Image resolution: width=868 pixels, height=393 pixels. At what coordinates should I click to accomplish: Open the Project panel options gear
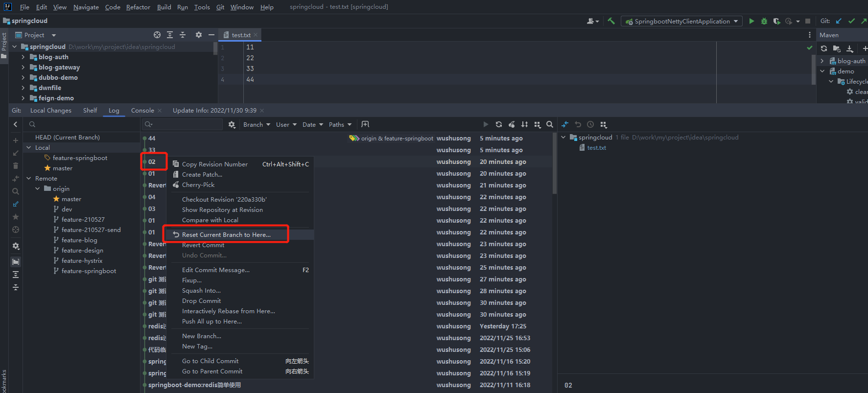pos(198,35)
